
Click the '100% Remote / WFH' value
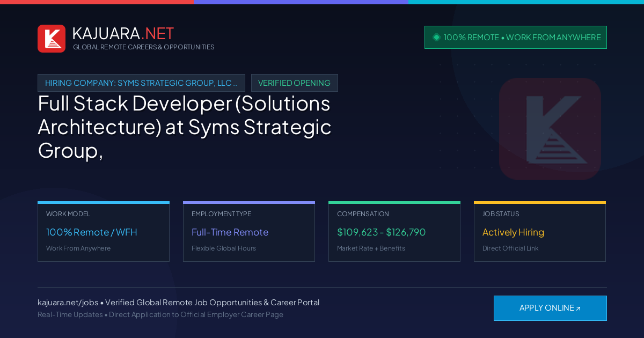tap(92, 232)
